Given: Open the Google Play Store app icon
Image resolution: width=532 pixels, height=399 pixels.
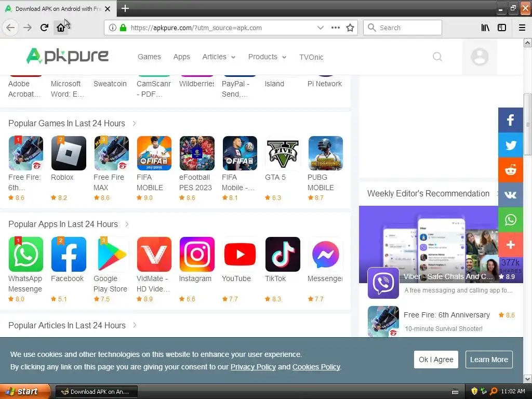Looking at the screenshot, I should [112, 254].
